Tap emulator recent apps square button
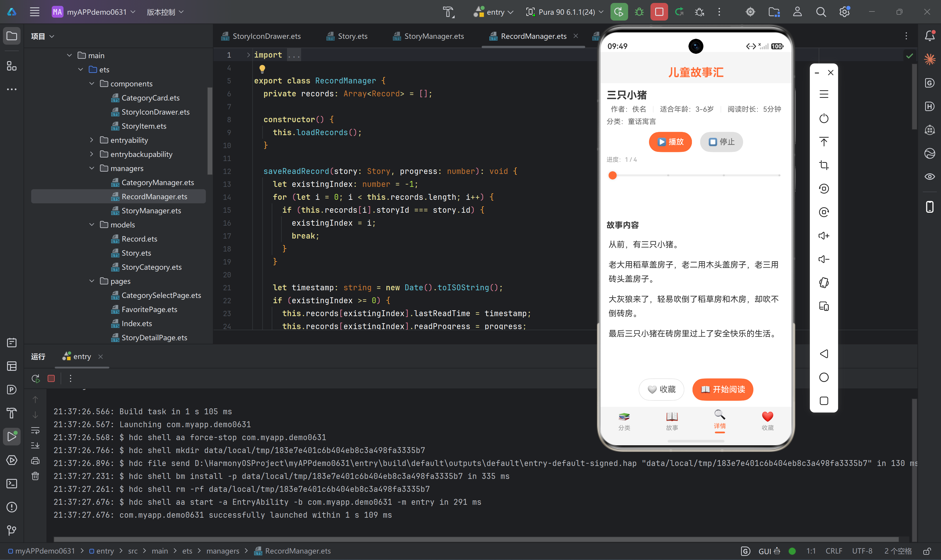The width and height of the screenshot is (941, 560). pos(824,401)
